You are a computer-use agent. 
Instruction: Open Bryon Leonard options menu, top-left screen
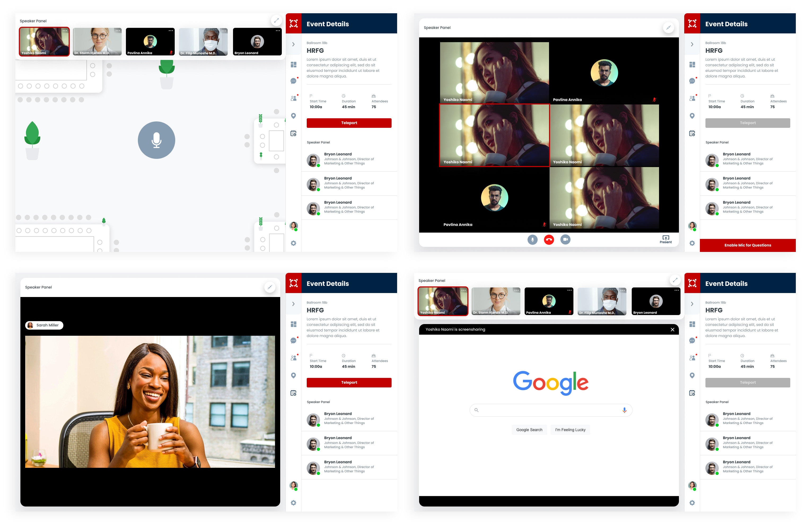[278, 30]
